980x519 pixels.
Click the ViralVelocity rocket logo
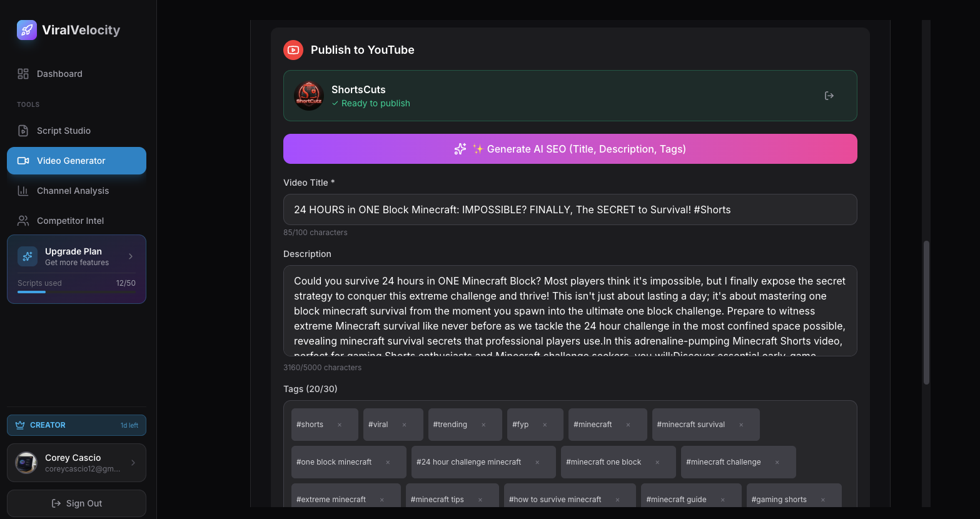26,29
